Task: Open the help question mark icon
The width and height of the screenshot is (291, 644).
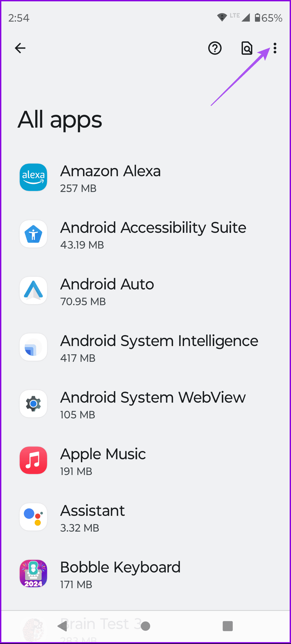Action: tap(215, 48)
